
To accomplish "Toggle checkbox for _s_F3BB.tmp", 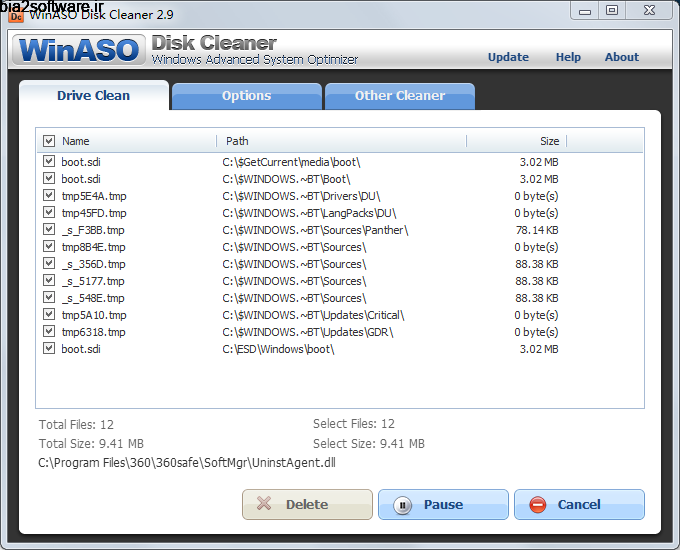I will click(x=49, y=229).
